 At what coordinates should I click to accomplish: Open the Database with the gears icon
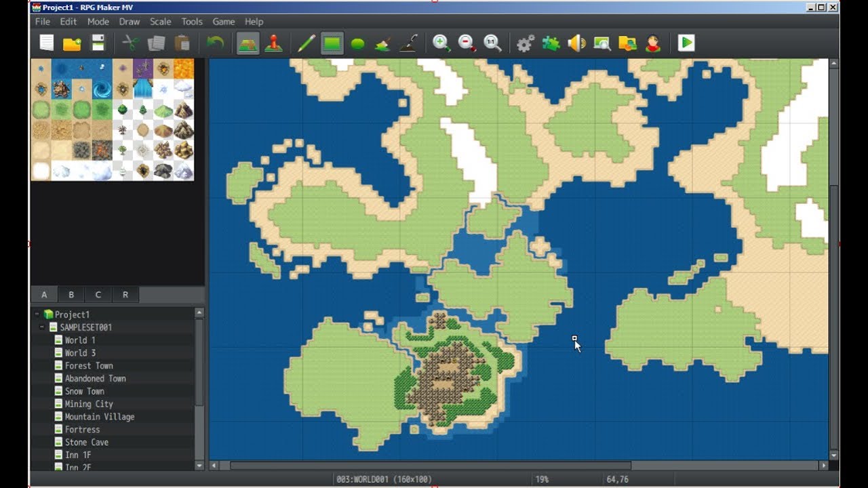[x=526, y=43]
